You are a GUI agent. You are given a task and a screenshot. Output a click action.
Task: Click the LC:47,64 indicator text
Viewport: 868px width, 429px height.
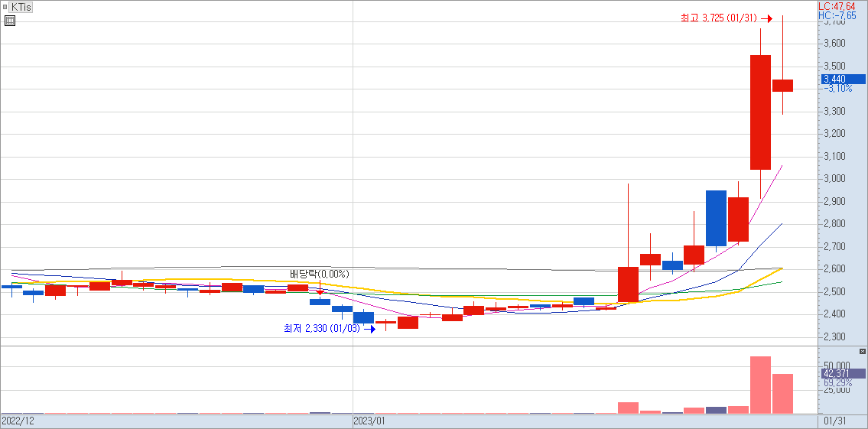coord(837,6)
